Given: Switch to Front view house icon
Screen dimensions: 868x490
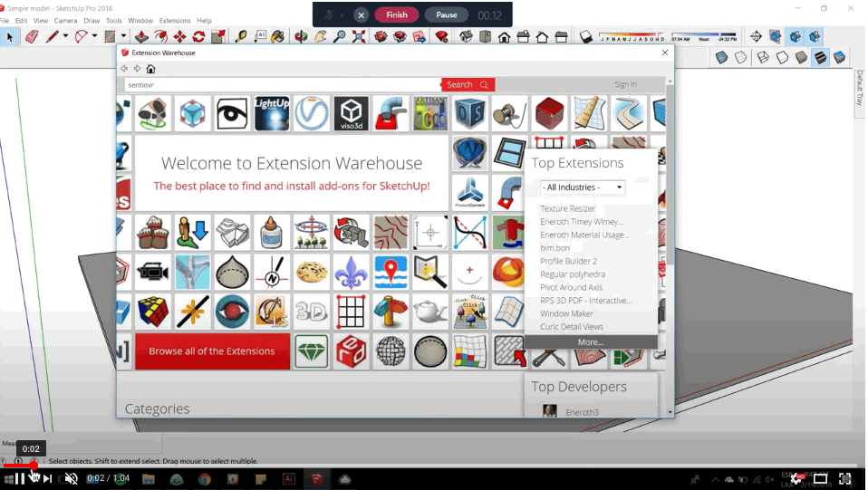Looking at the screenshot, I should 505,37.
